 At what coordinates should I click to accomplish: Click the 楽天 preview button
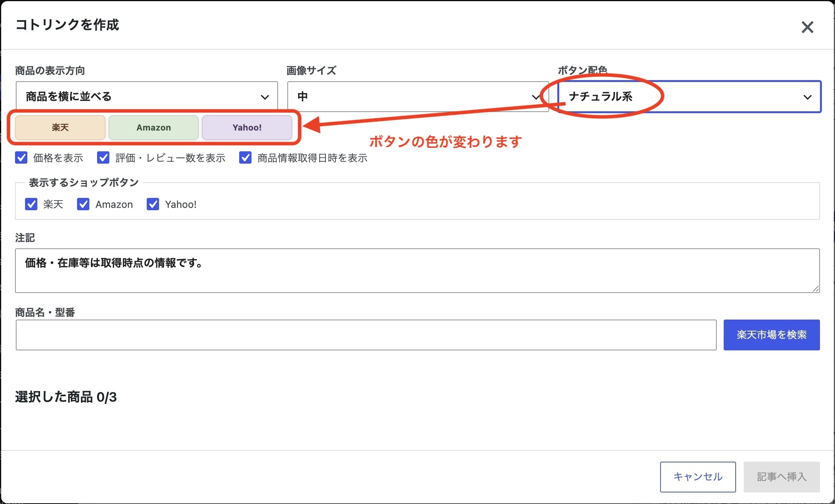coord(60,127)
